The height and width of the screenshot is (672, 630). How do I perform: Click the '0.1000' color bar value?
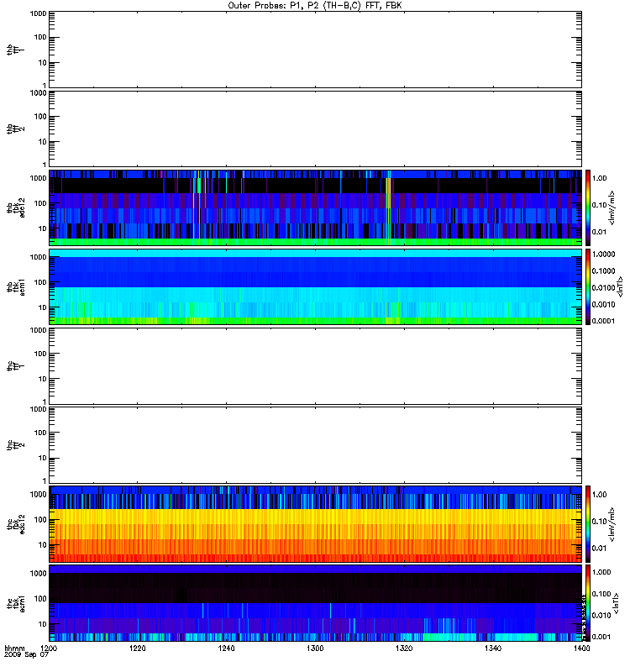(x=603, y=270)
